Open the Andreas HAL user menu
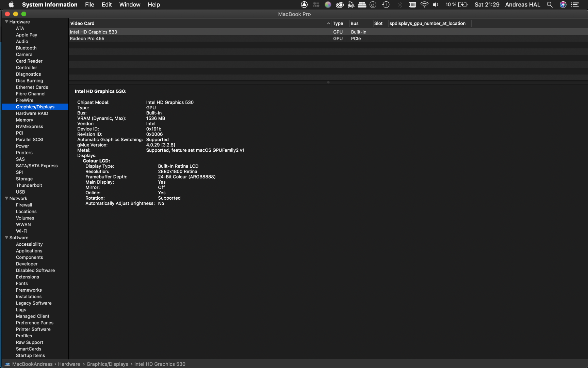This screenshot has width=588, height=368. [x=523, y=4]
